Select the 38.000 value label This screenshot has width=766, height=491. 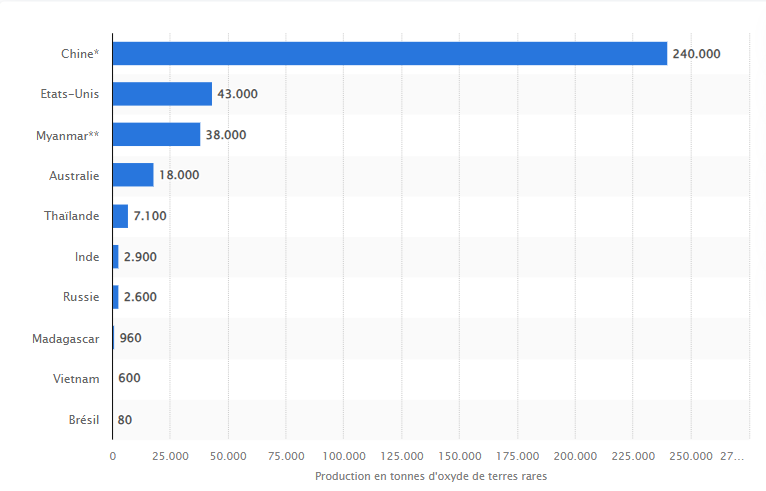226,135
